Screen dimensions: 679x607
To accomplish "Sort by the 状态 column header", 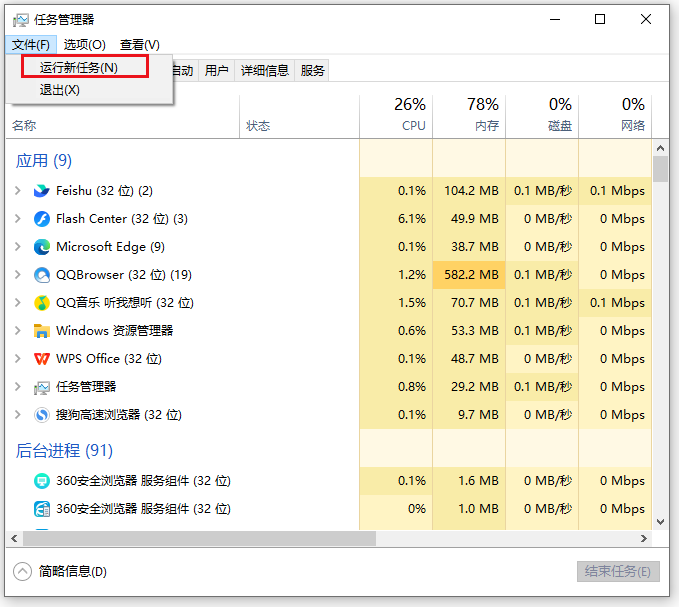I will pos(299,117).
